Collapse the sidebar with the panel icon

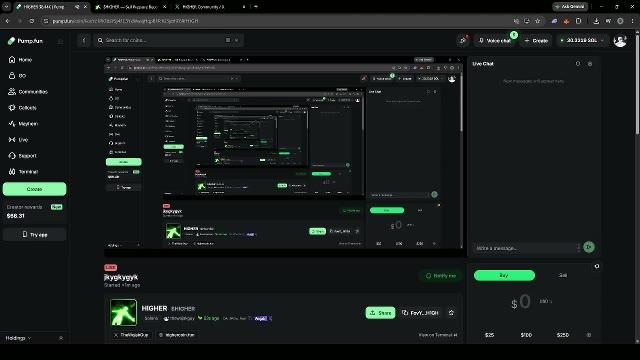[60, 41]
